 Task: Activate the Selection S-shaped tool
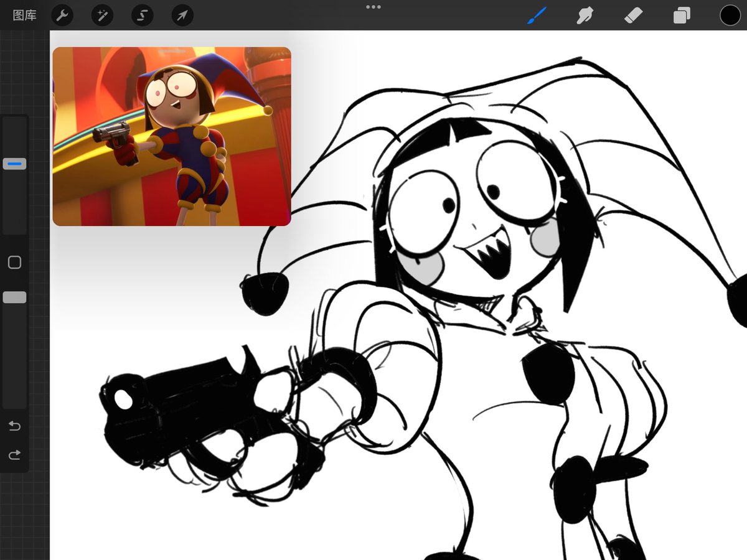[x=143, y=15]
